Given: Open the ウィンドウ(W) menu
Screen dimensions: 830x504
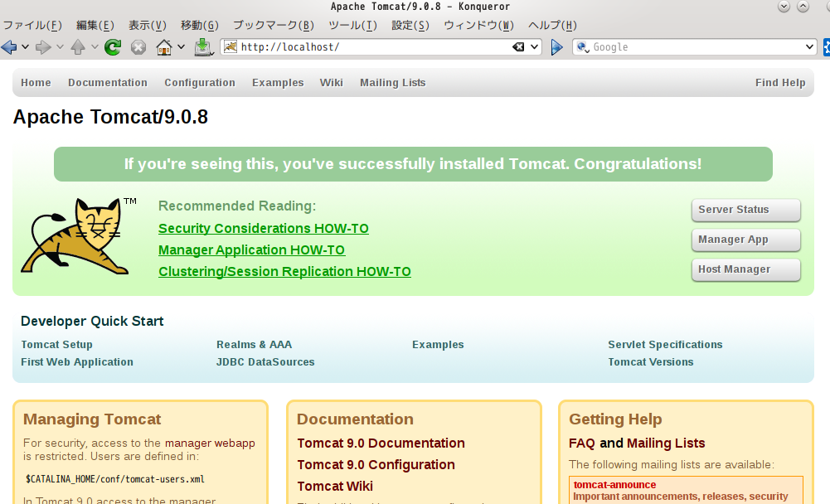Looking at the screenshot, I should pos(479,26).
